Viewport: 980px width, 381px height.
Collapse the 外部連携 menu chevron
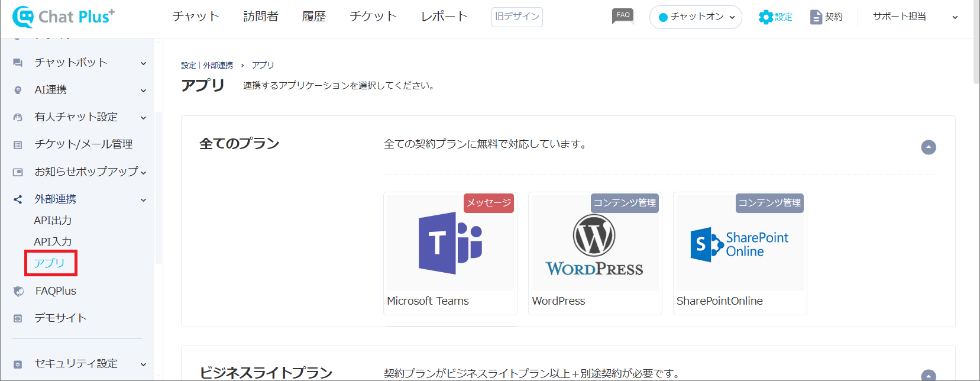coord(143,200)
